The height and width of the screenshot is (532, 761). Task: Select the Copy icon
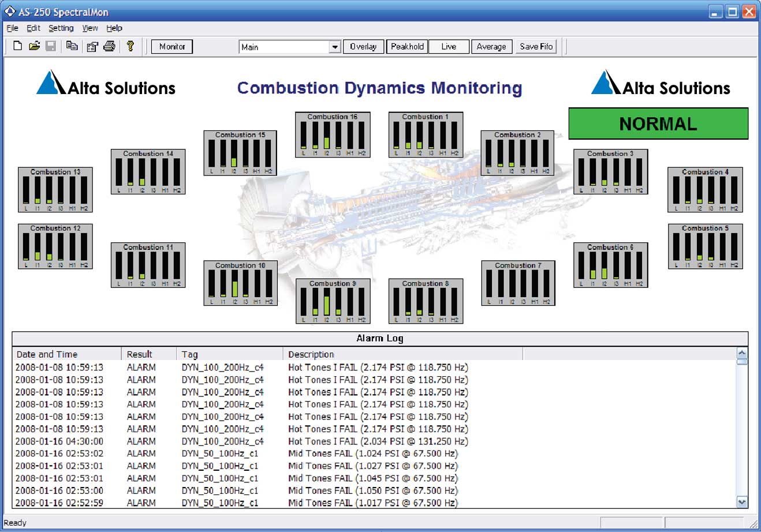pyautogui.click(x=72, y=46)
